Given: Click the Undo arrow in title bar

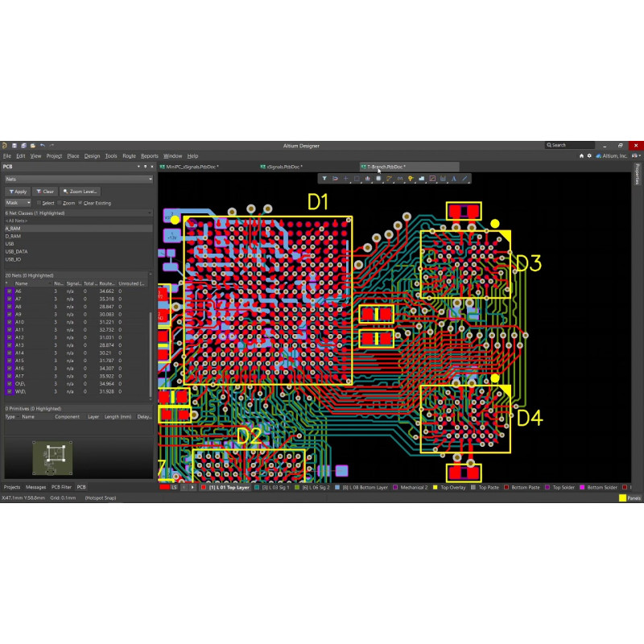Looking at the screenshot, I should click(43, 146).
